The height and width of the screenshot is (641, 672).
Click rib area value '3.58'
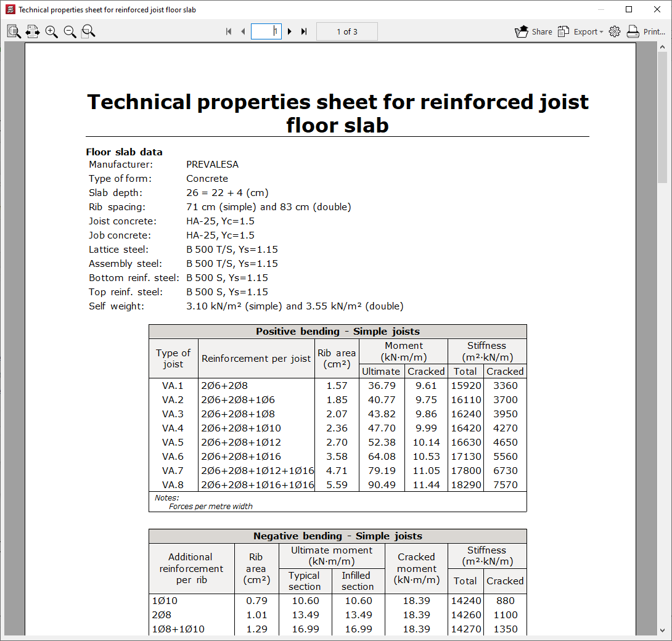pos(337,456)
